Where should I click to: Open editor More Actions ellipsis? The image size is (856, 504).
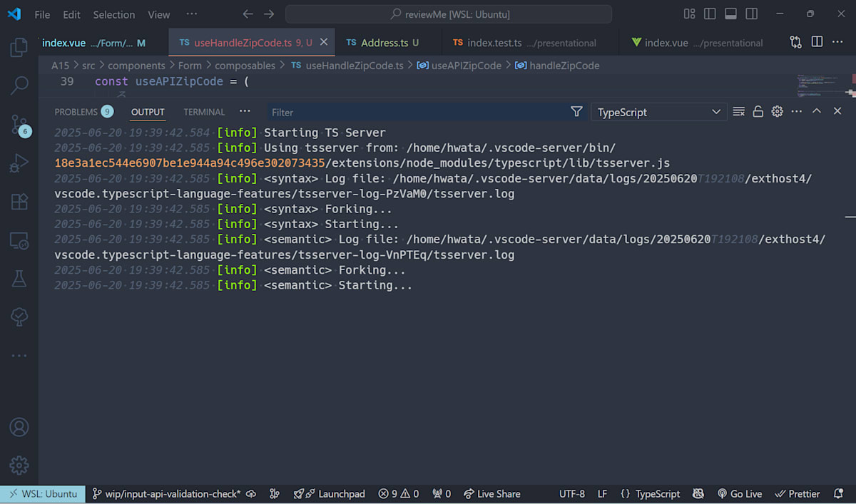tap(838, 43)
